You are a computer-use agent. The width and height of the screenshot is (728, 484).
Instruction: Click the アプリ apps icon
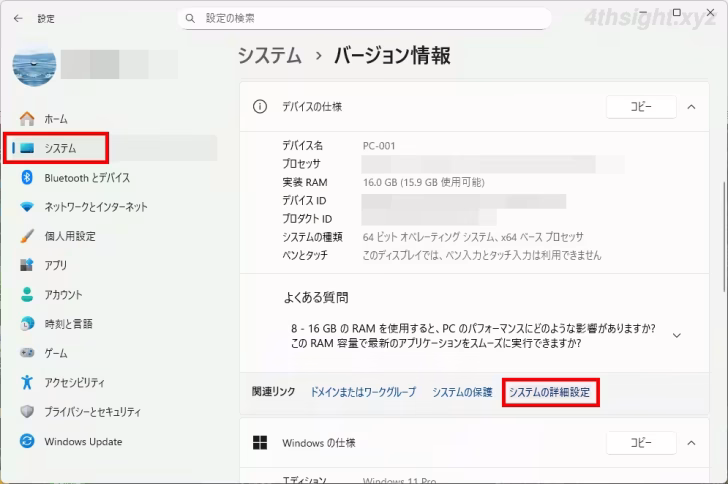click(x=27, y=265)
